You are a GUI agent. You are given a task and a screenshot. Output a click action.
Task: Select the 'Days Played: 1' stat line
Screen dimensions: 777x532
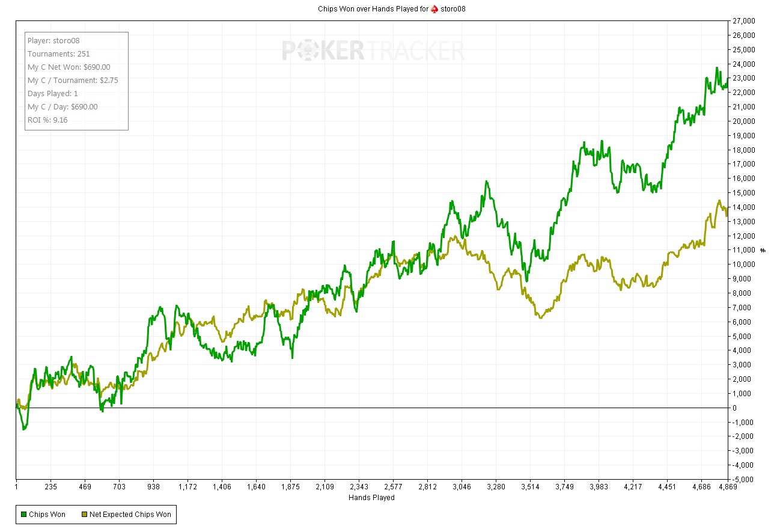click(52, 94)
